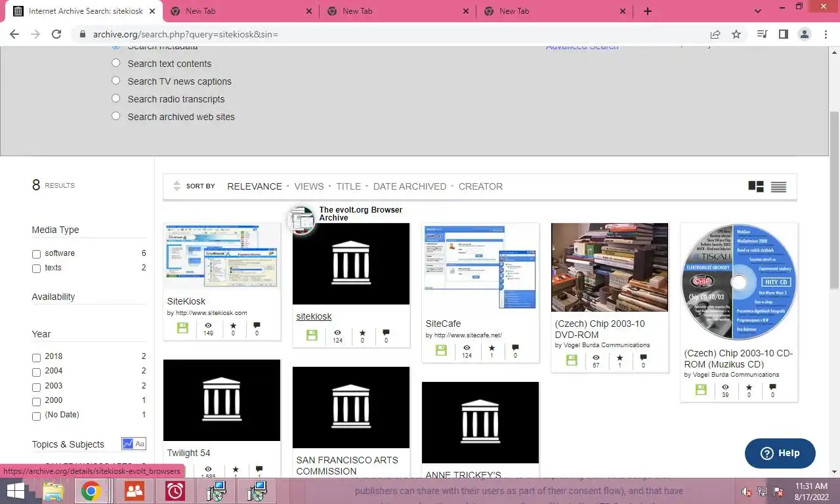
Task: Open SAN FRANCISCO ARTS COMMISSION item
Action: tap(347, 465)
